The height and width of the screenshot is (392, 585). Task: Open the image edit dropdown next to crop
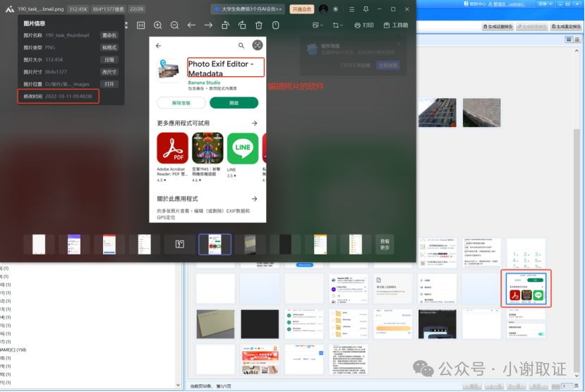(318, 25)
